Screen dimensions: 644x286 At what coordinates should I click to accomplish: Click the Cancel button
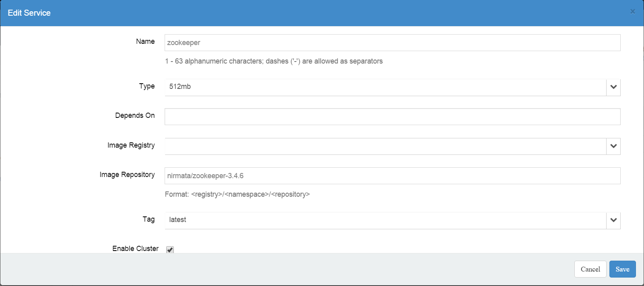[x=590, y=269]
